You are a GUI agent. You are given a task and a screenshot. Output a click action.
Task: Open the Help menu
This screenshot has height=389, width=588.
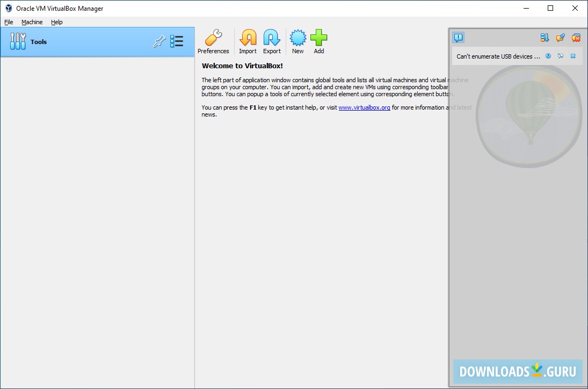point(56,22)
